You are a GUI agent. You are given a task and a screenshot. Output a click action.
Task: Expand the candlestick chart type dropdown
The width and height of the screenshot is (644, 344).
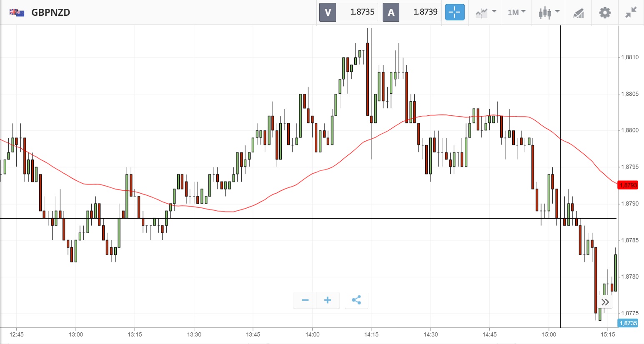point(549,12)
